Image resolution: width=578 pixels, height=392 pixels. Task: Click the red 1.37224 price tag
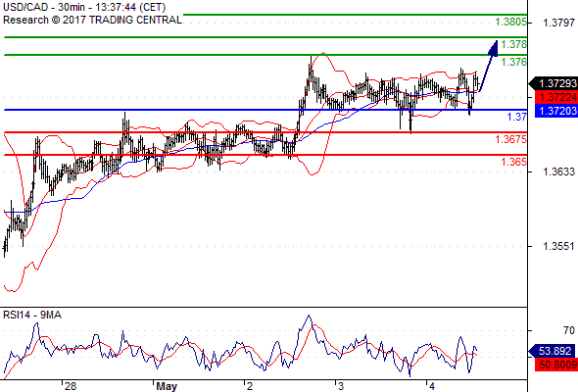coord(555,97)
